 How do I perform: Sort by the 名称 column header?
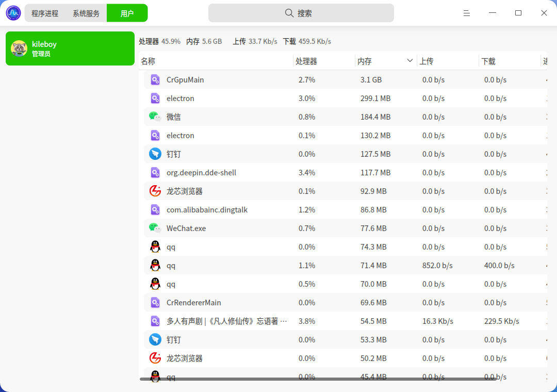tap(216, 61)
